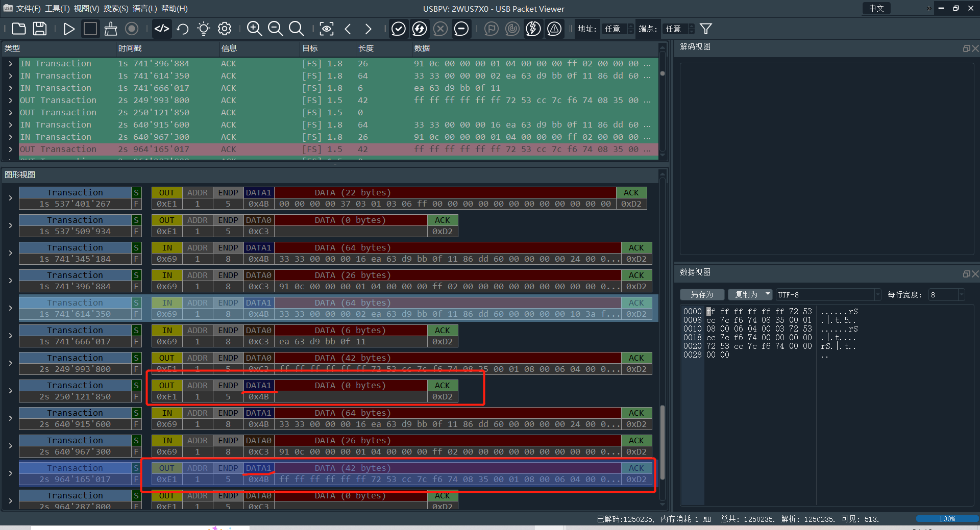The height and width of the screenshot is (530, 980).
Task: Open the code view with the </> icon
Action: [162, 29]
